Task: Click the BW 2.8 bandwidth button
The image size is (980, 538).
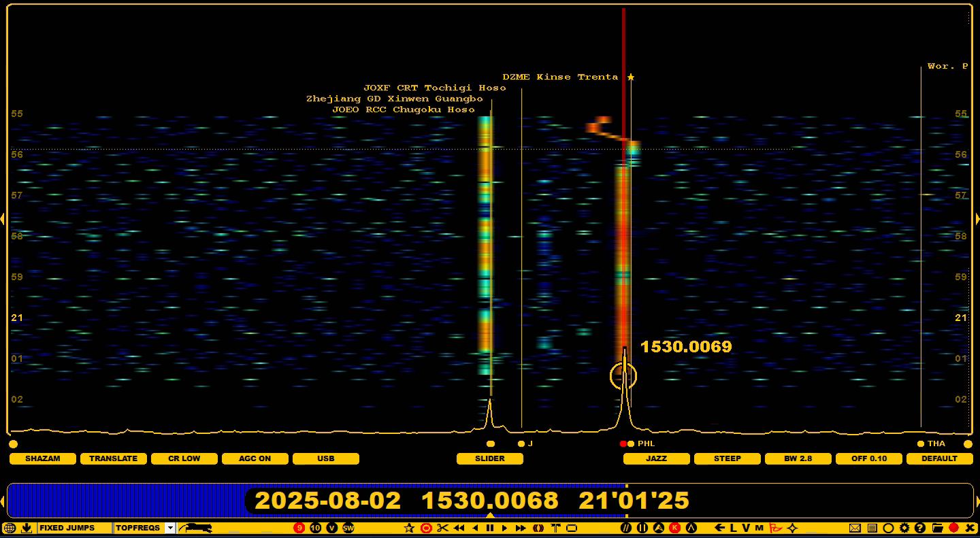Action: [798, 458]
